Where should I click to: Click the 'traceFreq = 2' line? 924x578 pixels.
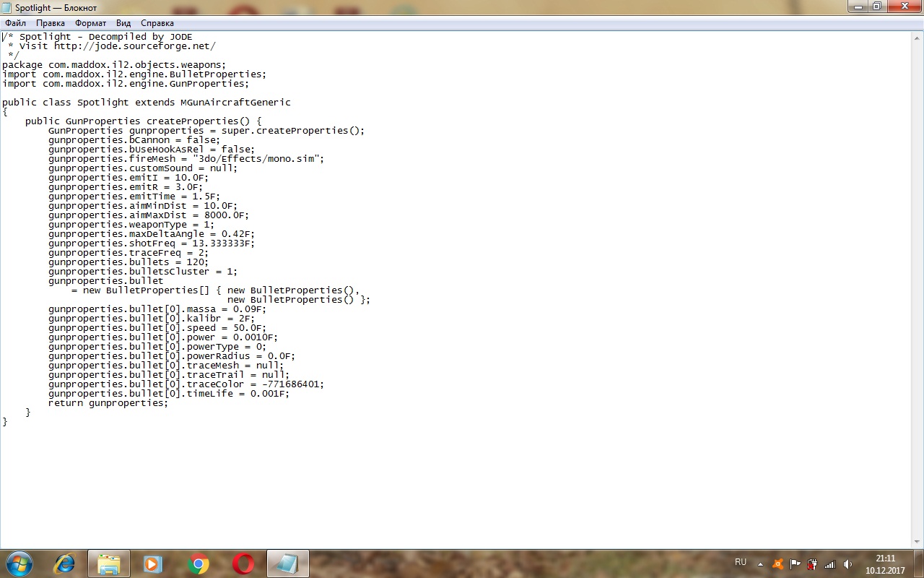coord(128,252)
